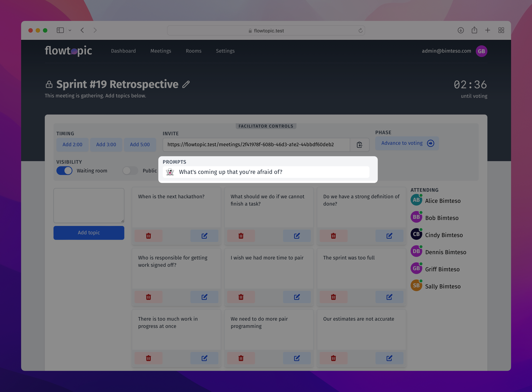The height and width of the screenshot is (392, 532).
Task: Click the copy link icon next to invite URL
Action: pyautogui.click(x=359, y=145)
